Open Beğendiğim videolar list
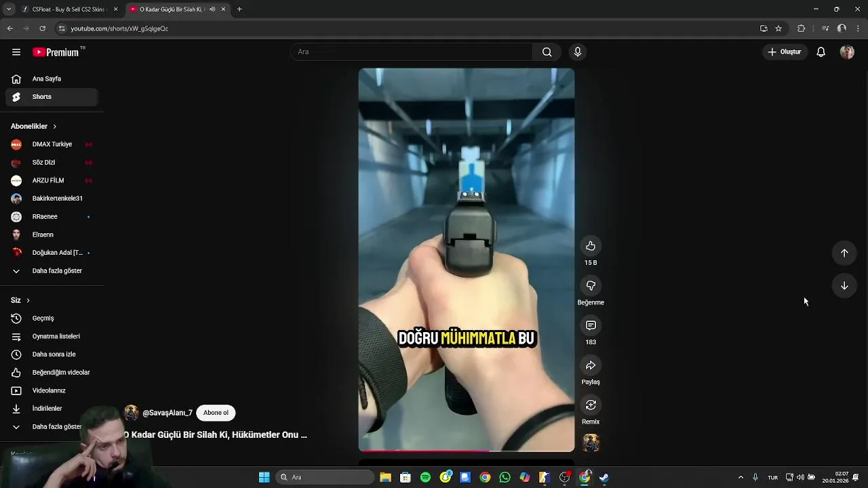868x488 pixels. [52, 373]
